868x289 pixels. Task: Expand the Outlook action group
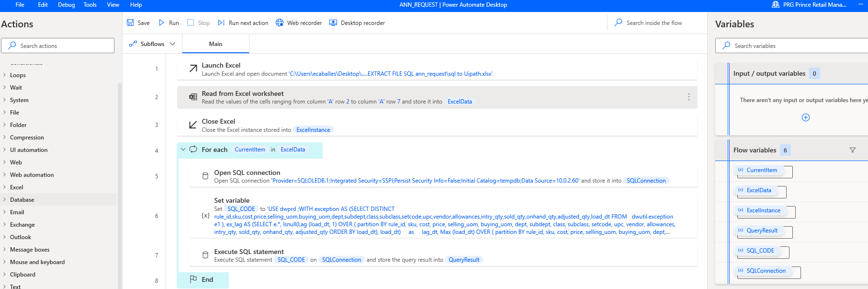coord(4,237)
